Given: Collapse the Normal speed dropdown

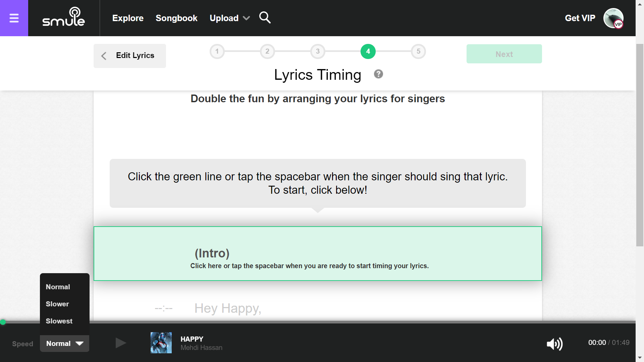Looking at the screenshot, I should point(64,344).
